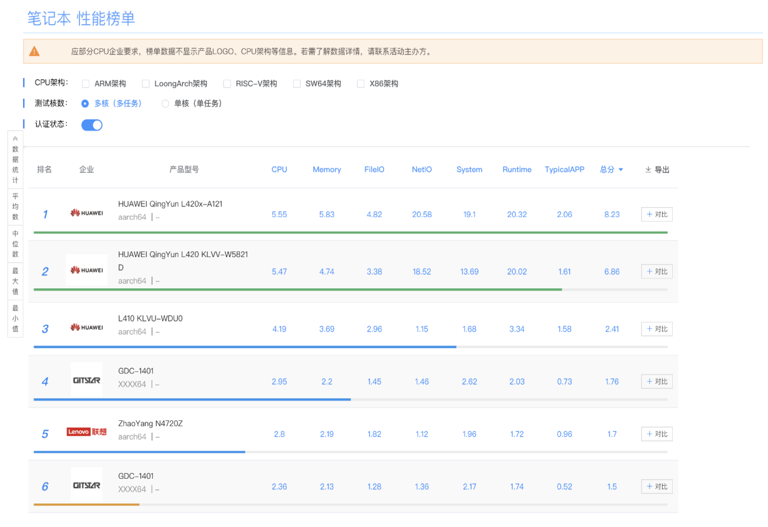Click 对比 button for ZhaoYang N4720Z

[656, 434]
